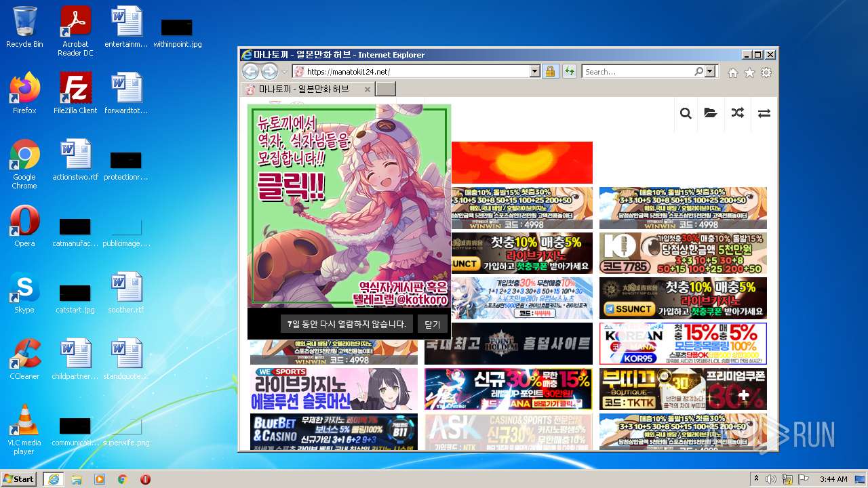
Task: Select the CCleaner desktop shortcut
Action: point(24,359)
